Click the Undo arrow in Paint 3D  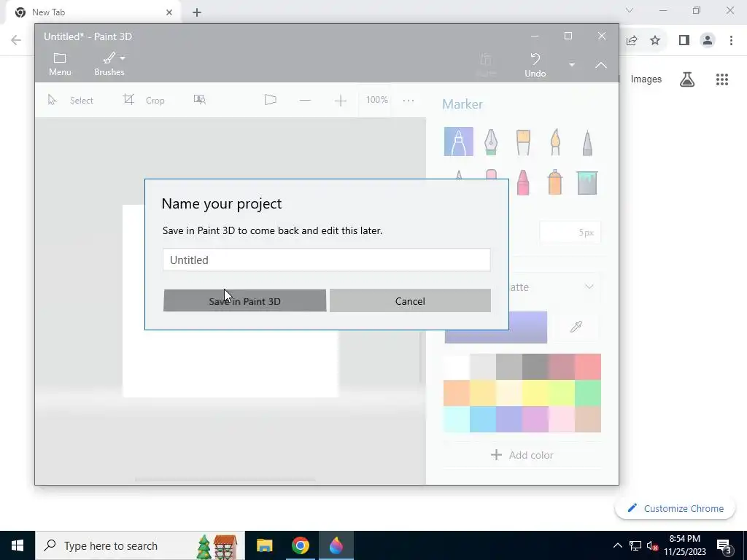click(x=535, y=65)
